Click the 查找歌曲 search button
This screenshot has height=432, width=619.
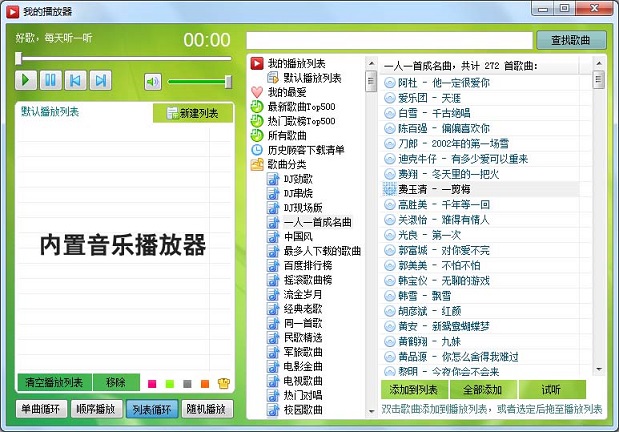click(571, 40)
